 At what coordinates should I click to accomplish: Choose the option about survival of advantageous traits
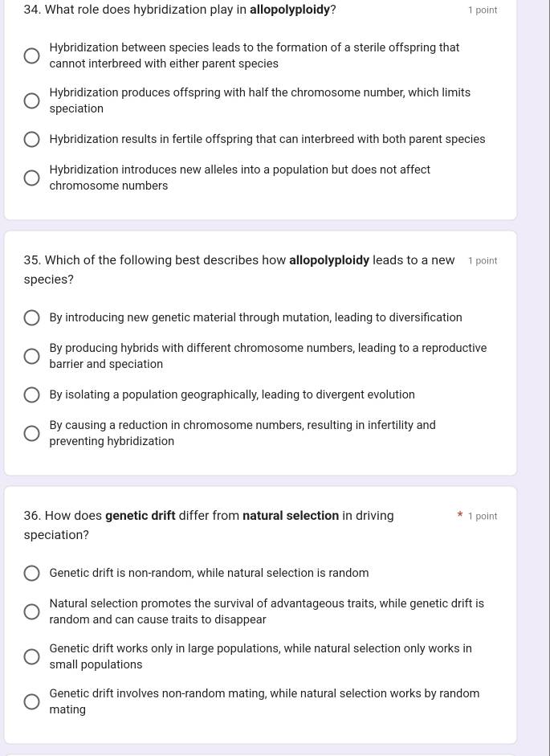[31, 611]
